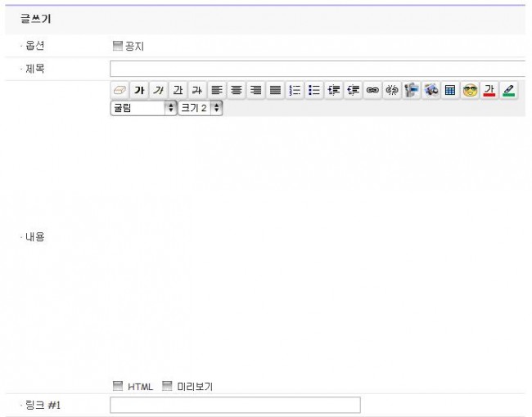
Task: Justify text alignment
Action: [275, 90]
